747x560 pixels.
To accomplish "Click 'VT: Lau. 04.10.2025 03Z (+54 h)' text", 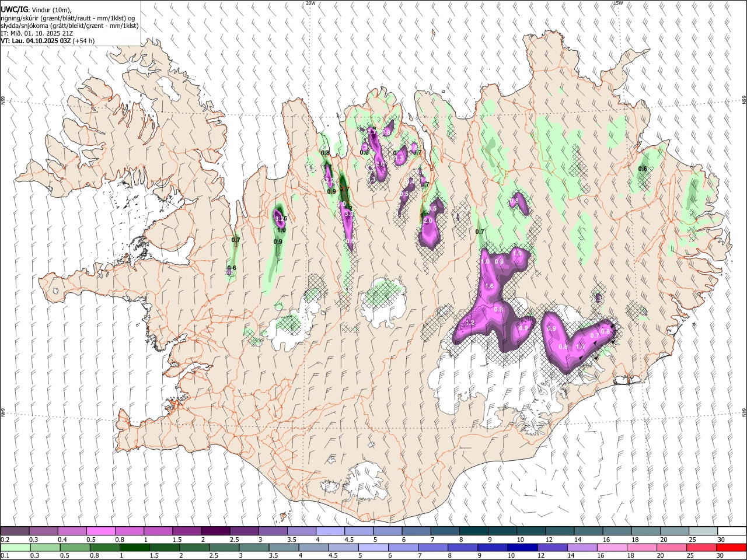I will [48, 41].
